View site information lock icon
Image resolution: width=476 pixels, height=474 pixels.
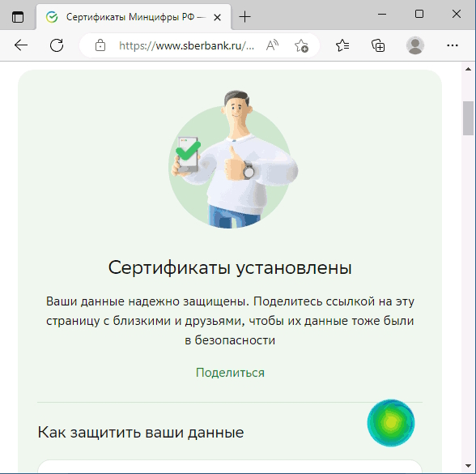pyautogui.click(x=100, y=45)
